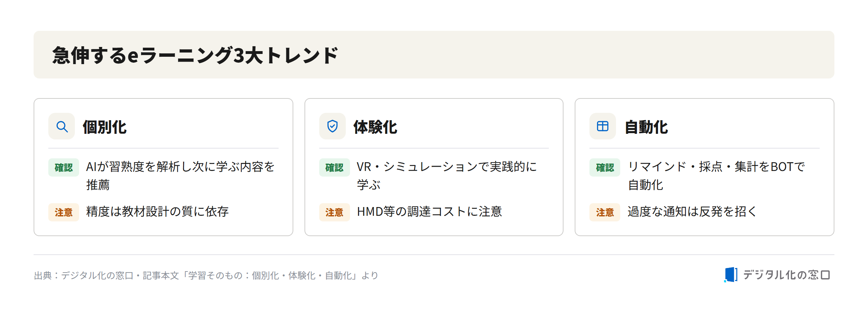Click the orange 注意 badge in 体験化 card
This screenshot has width=868, height=316.
click(x=335, y=212)
